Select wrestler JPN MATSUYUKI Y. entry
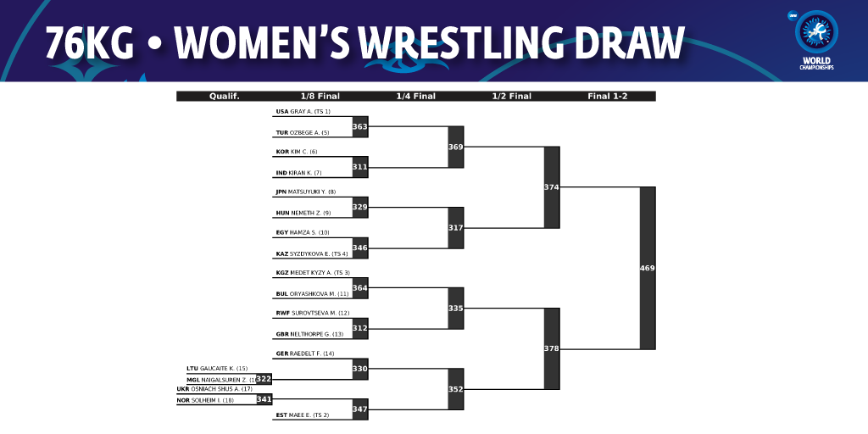The width and height of the screenshot is (868, 434). click(x=305, y=192)
